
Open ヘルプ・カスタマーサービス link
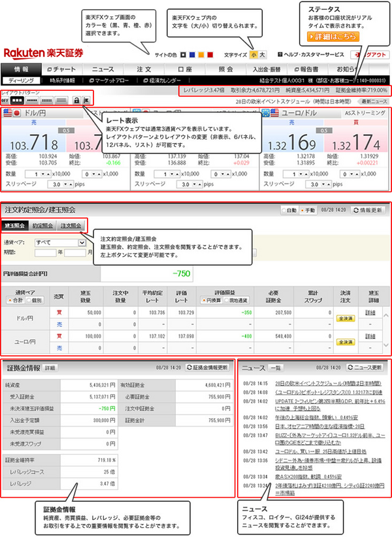click(310, 55)
